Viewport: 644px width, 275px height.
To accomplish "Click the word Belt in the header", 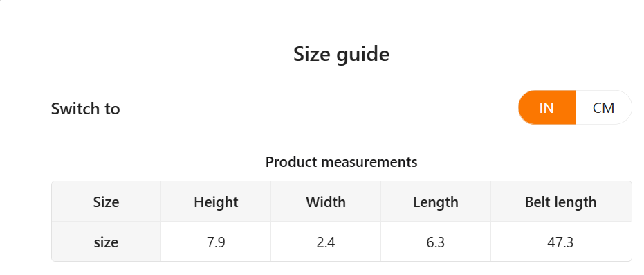I will tap(536, 202).
